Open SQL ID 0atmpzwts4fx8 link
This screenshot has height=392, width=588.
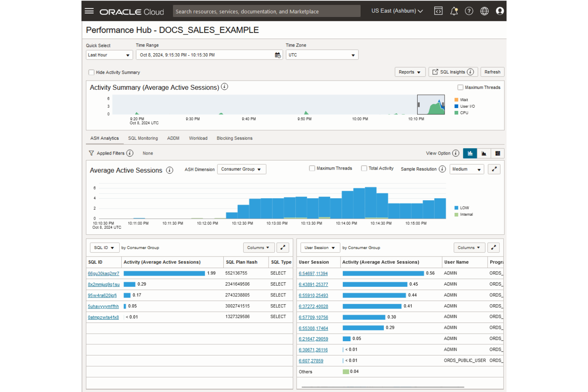click(x=103, y=317)
